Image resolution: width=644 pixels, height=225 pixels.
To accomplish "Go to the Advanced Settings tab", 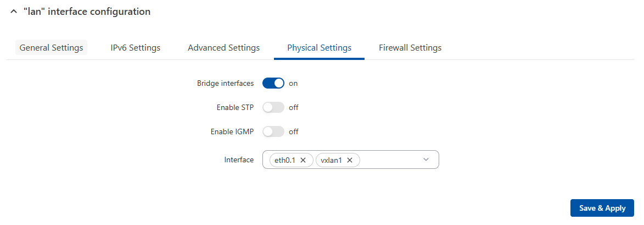I will click(x=223, y=48).
